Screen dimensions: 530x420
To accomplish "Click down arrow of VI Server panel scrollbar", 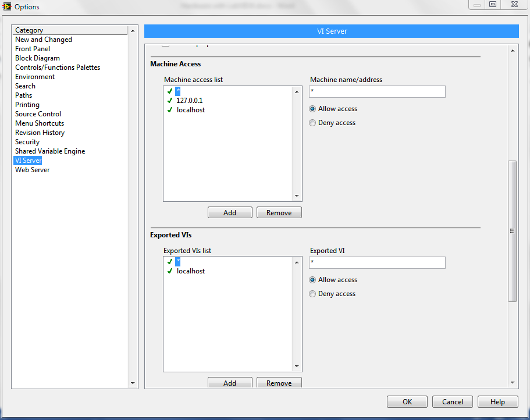I will click(513, 383).
